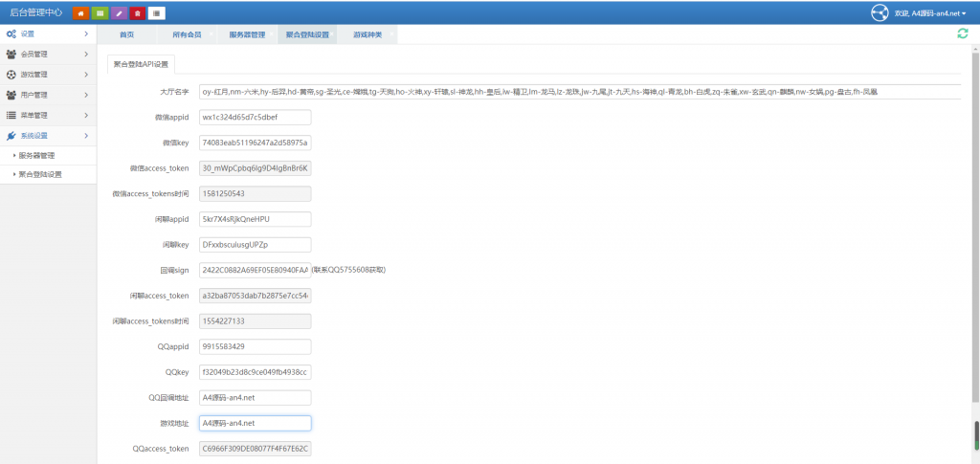Expand the 会员管理 sidebar menu
980x464 pixels.
pyautogui.click(x=48, y=55)
